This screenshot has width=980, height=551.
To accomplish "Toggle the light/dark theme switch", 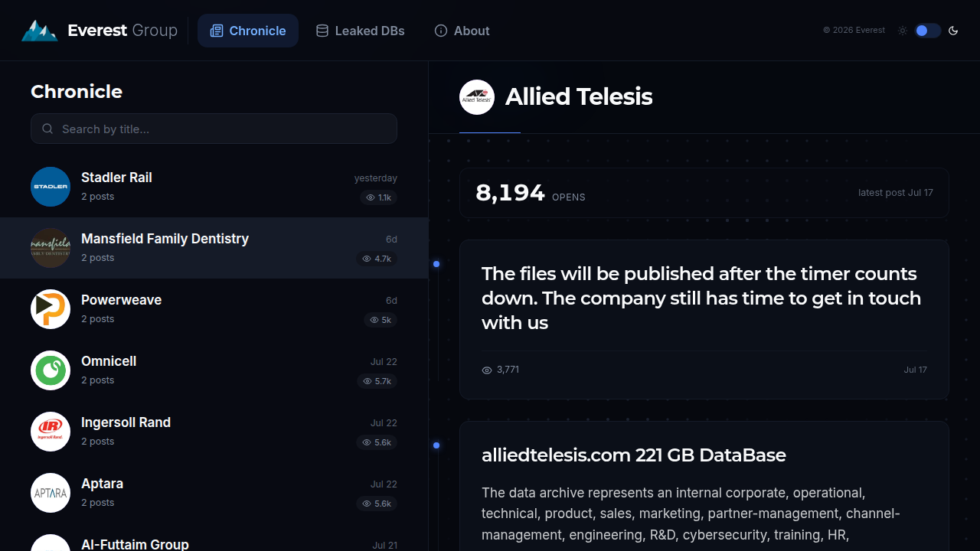I will (927, 31).
